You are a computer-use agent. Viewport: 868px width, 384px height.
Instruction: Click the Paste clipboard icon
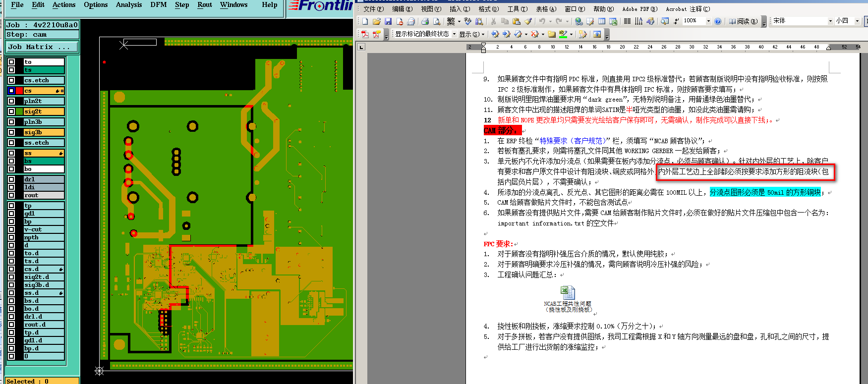click(x=516, y=21)
